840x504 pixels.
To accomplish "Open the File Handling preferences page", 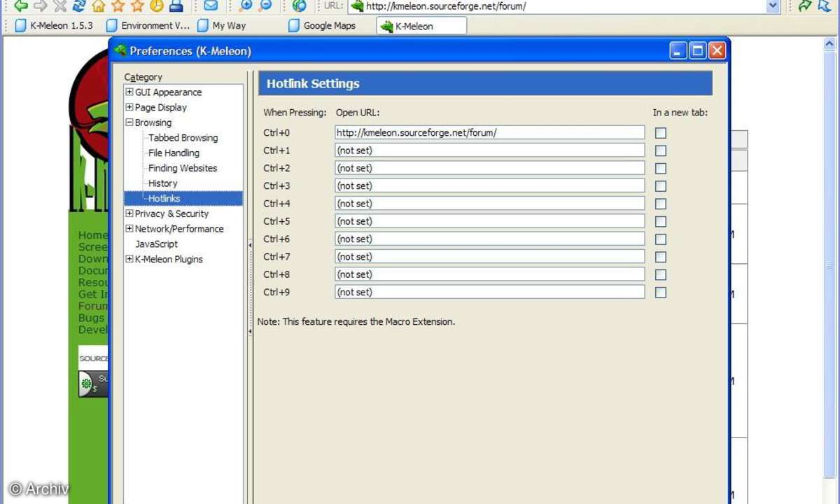I will pos(174,153).
